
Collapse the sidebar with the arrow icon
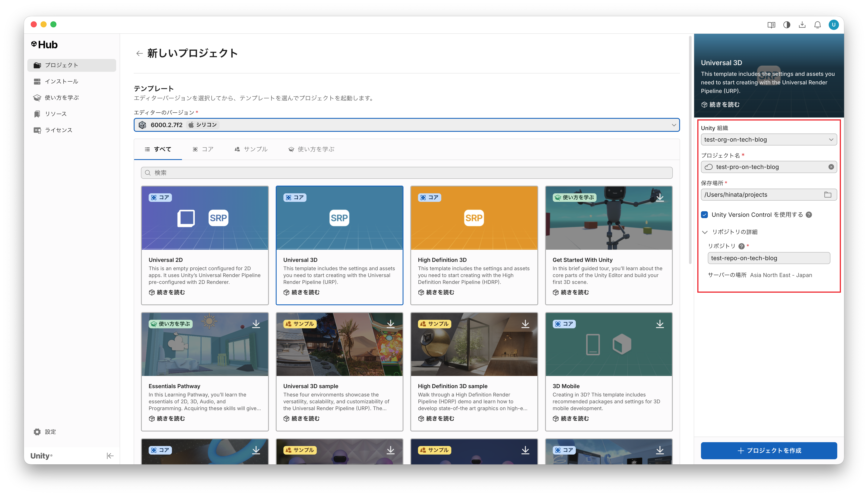[110, 455]
